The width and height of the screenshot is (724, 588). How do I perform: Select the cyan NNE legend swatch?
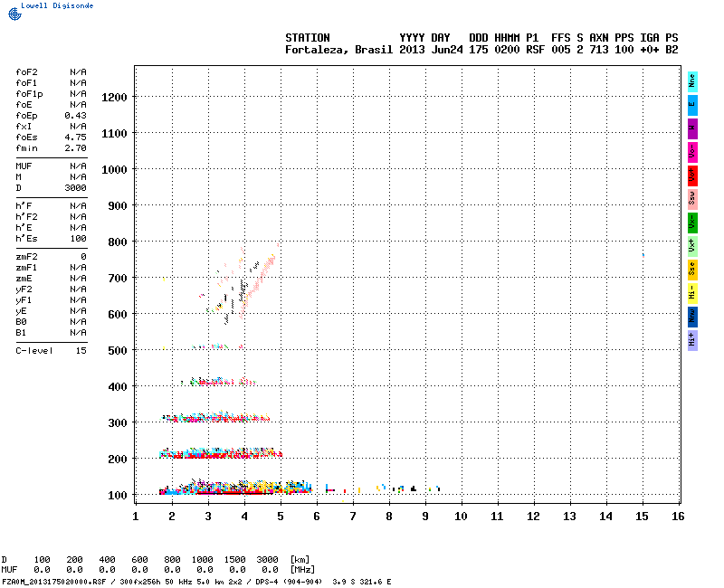[x=692, y=82]
